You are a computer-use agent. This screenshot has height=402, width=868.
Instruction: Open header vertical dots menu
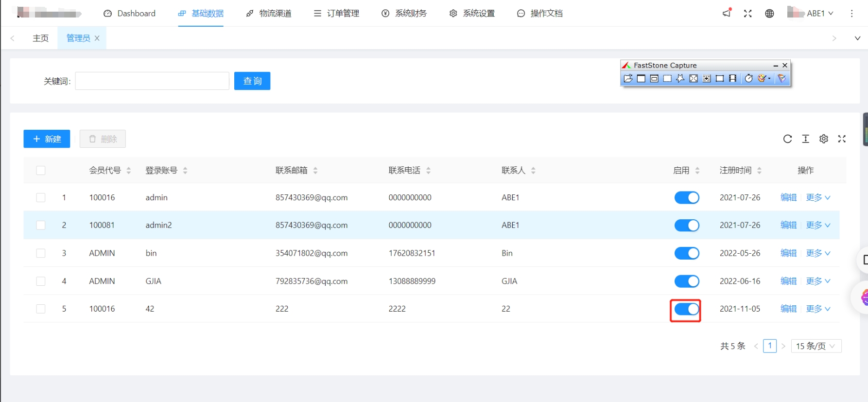pos(851,14)
